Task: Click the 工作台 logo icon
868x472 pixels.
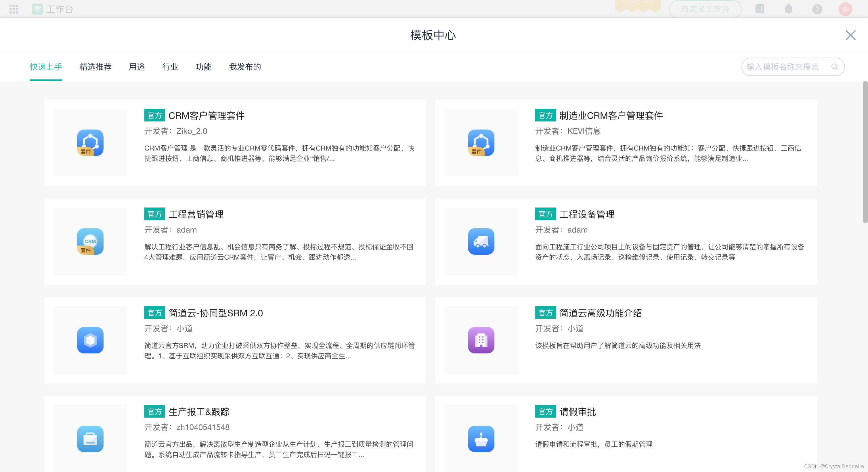Action: click(x=37, y=9)
